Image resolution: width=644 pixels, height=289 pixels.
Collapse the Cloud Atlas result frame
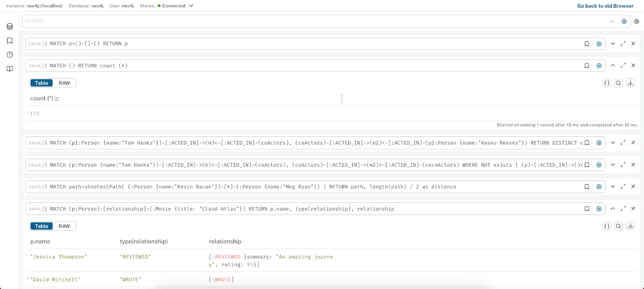pos(613,208)
